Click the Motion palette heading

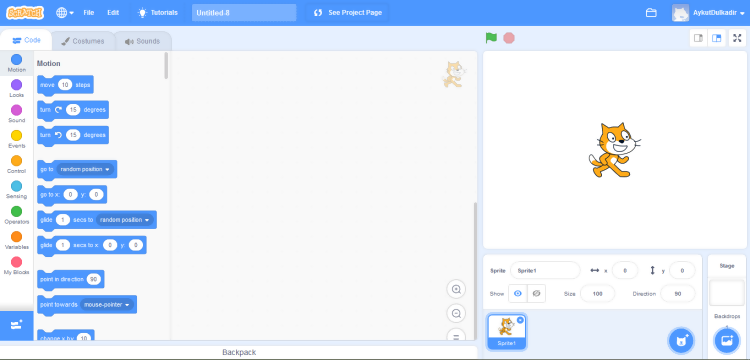coord(49,63)
